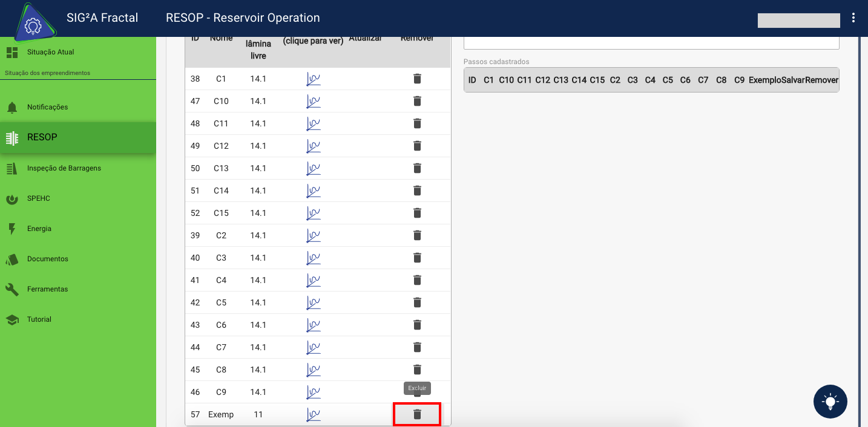
Task: Open the three-dot options menu
Action: [x=853, y=18]
